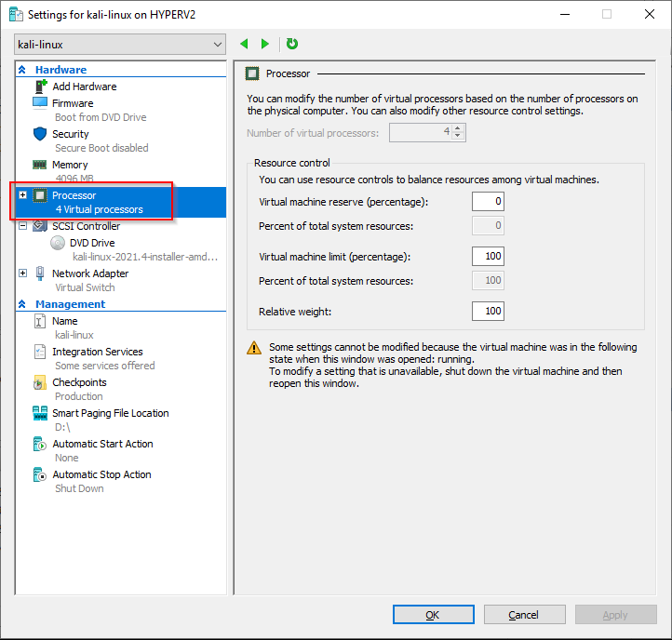Expand the Network Adapter tree node
Viewport: 672px width, 640px height.
(x=23, y=273)
